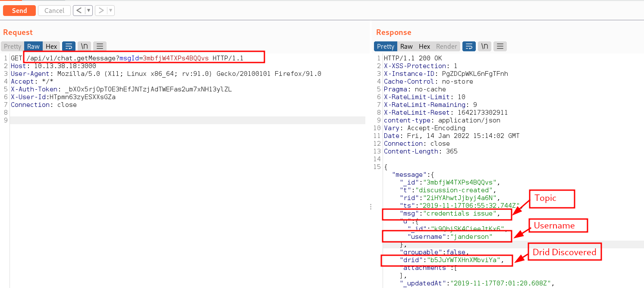Open the Response panel hamburger menu

500,46
